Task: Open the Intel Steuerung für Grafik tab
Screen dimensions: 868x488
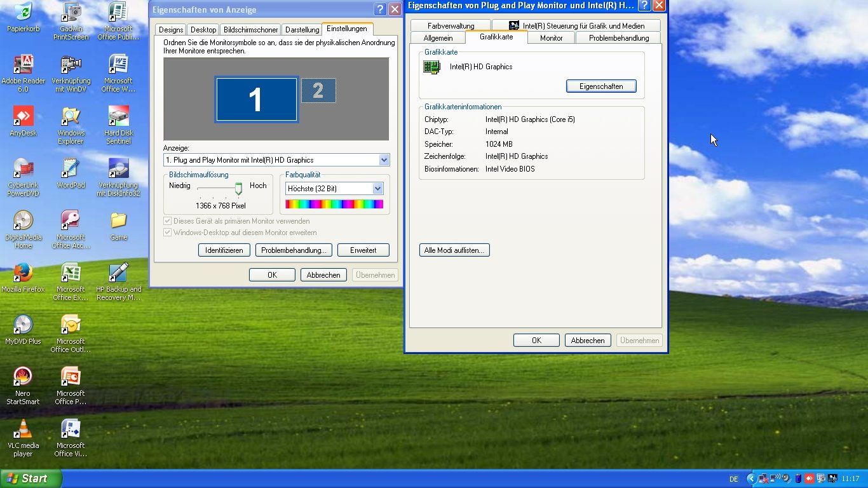Action: 576,26
